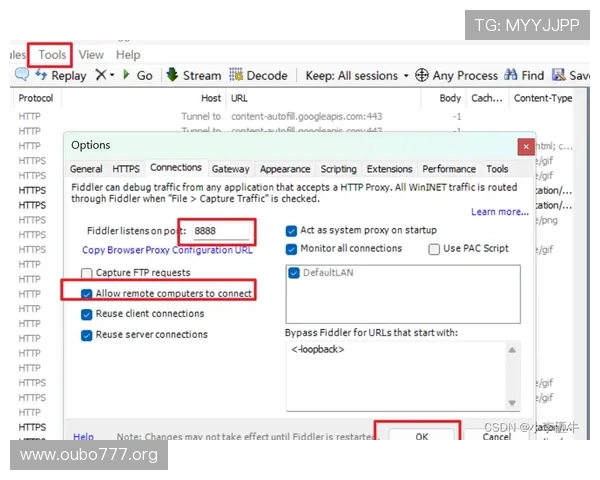Click the Go toolbar button
This screenshot has width=600, height=480.
click(x=138, y=75)
